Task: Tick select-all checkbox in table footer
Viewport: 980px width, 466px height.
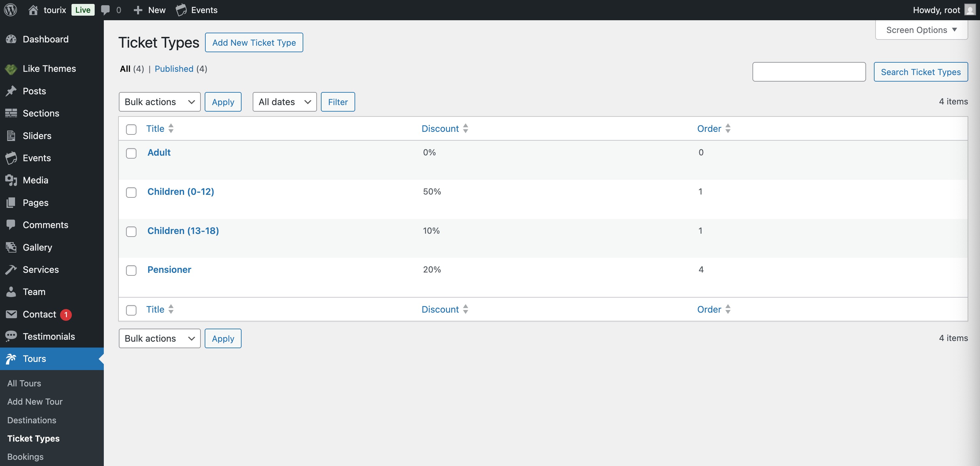Action: [x=131, y=310]
